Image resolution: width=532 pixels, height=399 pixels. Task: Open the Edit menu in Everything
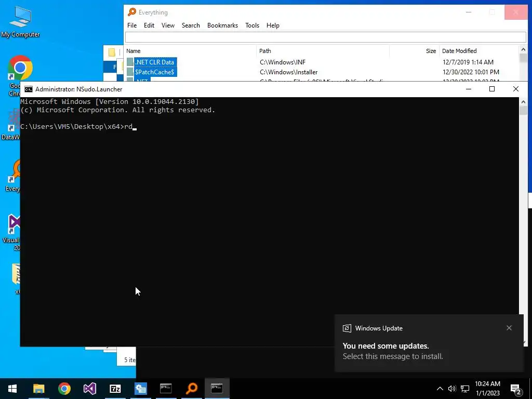click(149, 25)
